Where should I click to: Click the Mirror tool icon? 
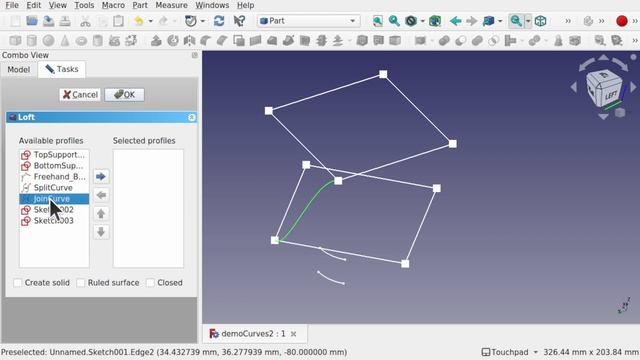pyautogui.click(x=189, y=40)
